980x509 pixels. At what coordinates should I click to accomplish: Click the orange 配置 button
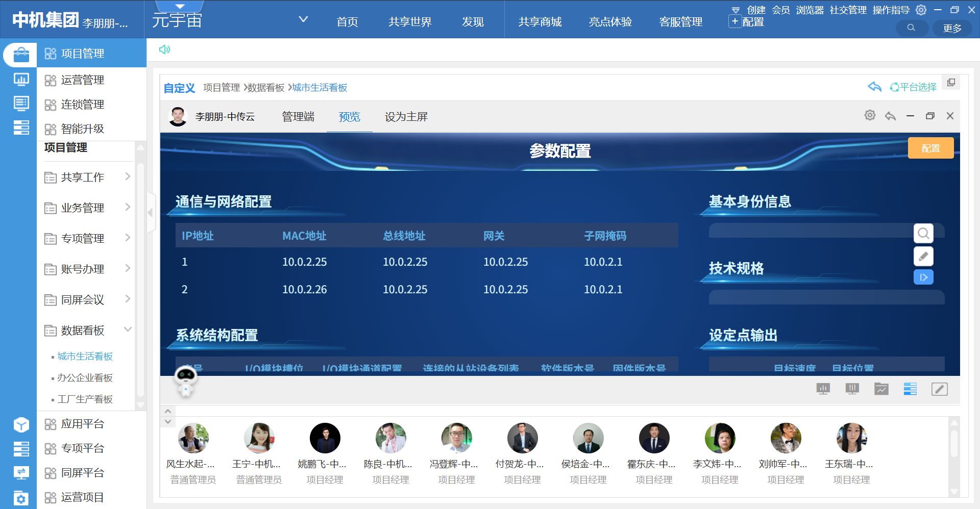(930, 148)
